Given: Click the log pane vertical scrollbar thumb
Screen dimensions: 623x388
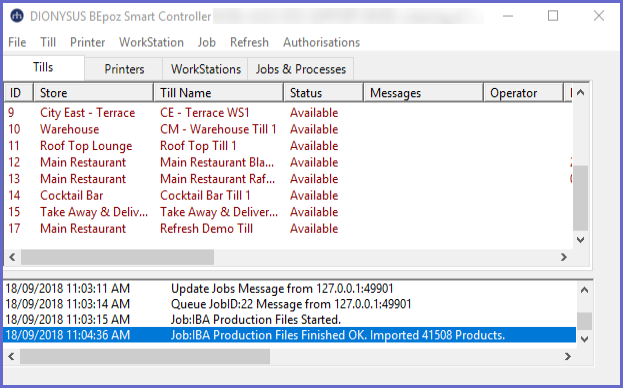Looking at the screenshot, I should [x=584, y=321].
